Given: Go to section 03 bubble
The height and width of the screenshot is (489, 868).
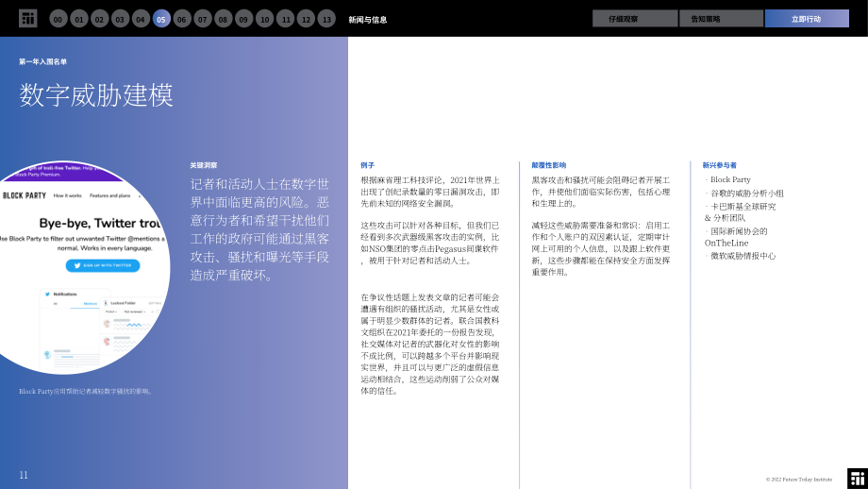Looking at the screenshot, I should 120,19.
